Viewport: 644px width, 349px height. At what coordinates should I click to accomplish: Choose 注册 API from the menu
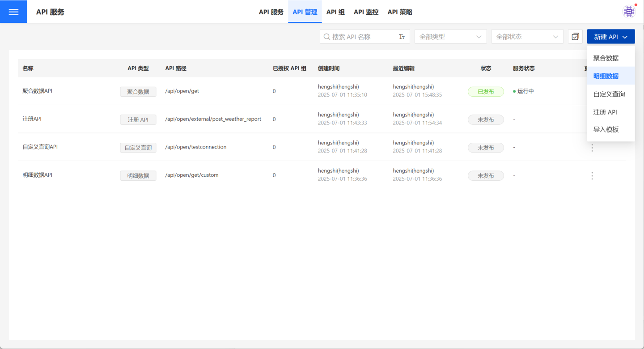[x=605, y=112]
